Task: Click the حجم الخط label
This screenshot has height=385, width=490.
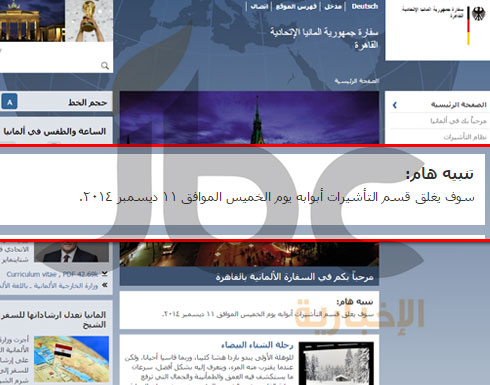Action: (87, 102)
